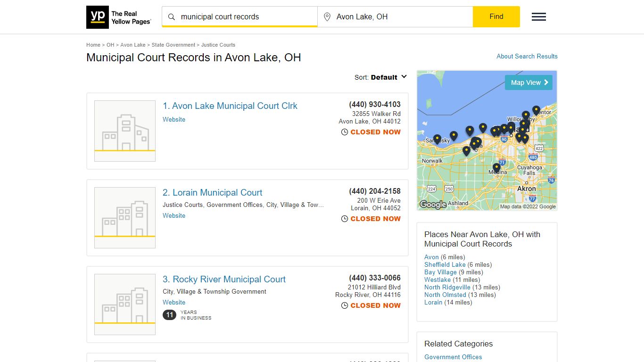Go to OH breadcrumb
The height and width of the screenshot is (362, 644).
(x=110, y=45)
